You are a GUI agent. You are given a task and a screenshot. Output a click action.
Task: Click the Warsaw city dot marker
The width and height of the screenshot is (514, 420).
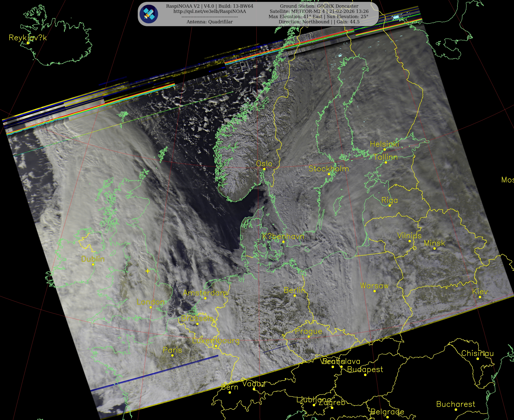[x=375, y=291]
